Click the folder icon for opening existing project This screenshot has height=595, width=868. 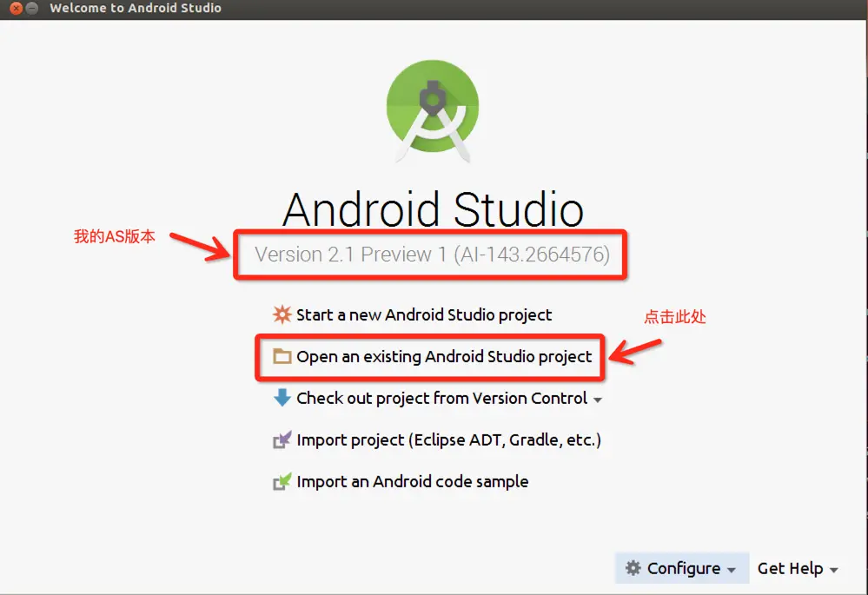click(282, 356)
